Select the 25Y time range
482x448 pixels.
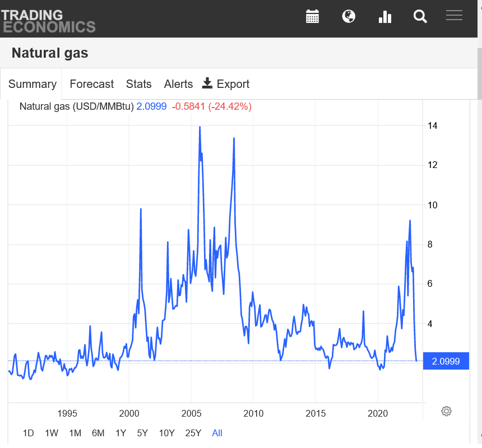coord(193,433)
